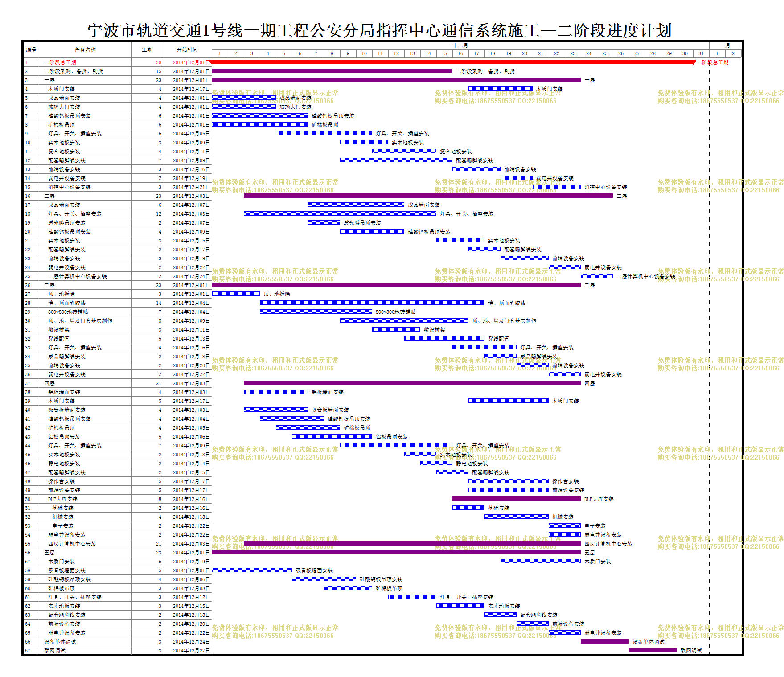Select the 一层 summary row name in row 3
Screen dimensions: 784x677
click(x=49, y=80)
